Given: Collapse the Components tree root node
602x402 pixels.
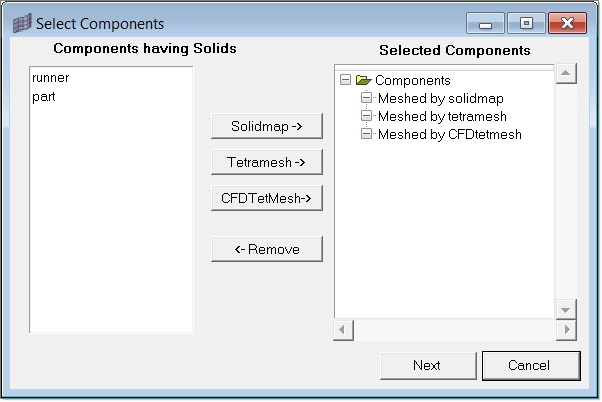Looking at the screenshot, I should coord(346,80).
